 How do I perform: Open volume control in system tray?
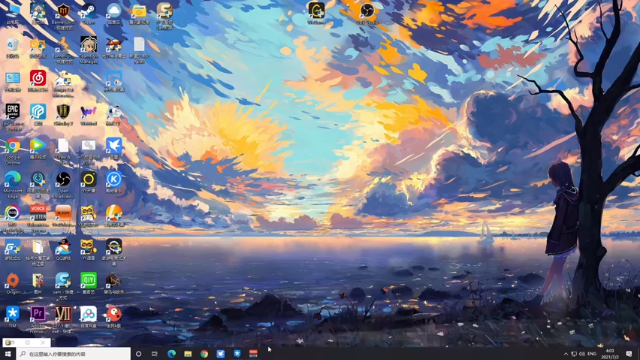pyautogui.click(x=582, y=354)
